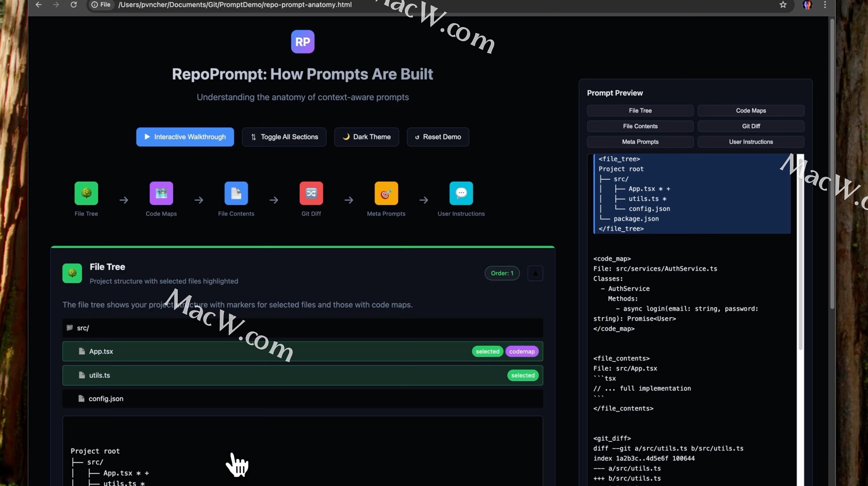Start the Interactive Walkthrough
The height and width of the screenshot is (486, 868).
tap(185, 137)
